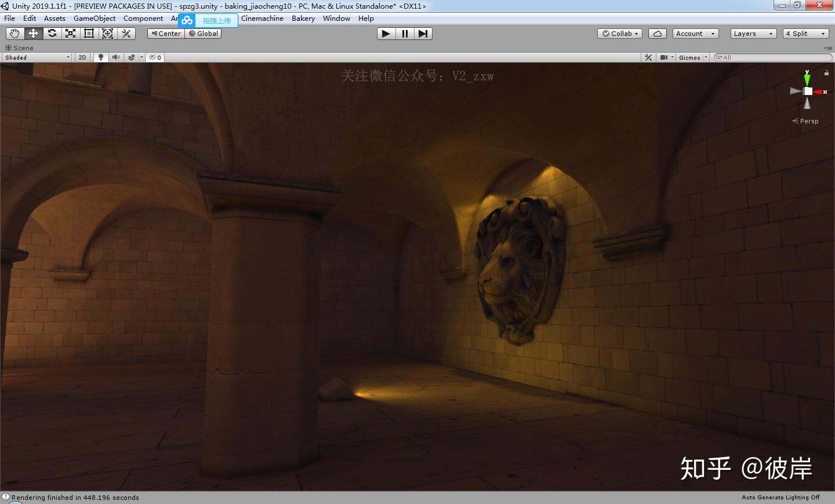Image resolution: width=835 pixels, height=504 pixels.
Task: Select the Hand tool
Action: [x=14, y=34]
